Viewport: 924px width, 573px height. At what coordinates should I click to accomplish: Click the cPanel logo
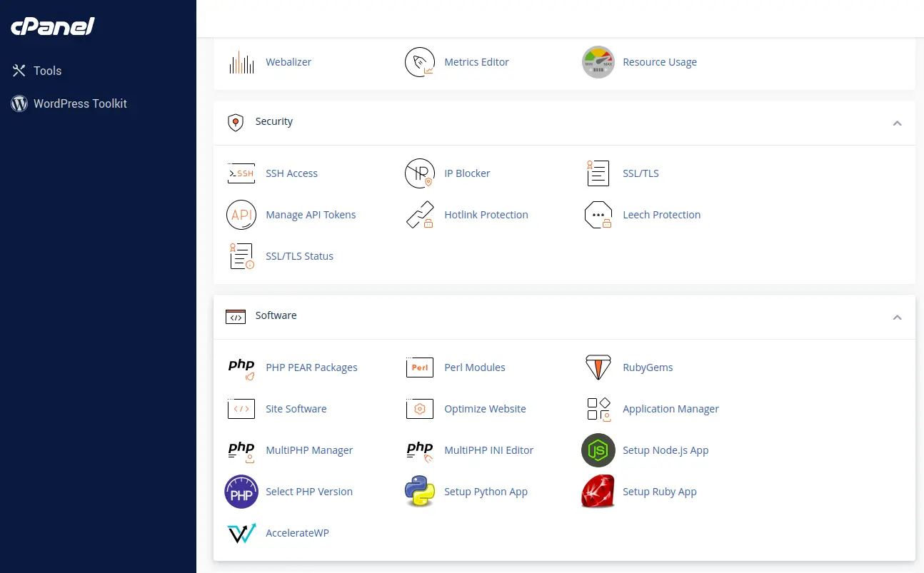click(x=53, y=26)
